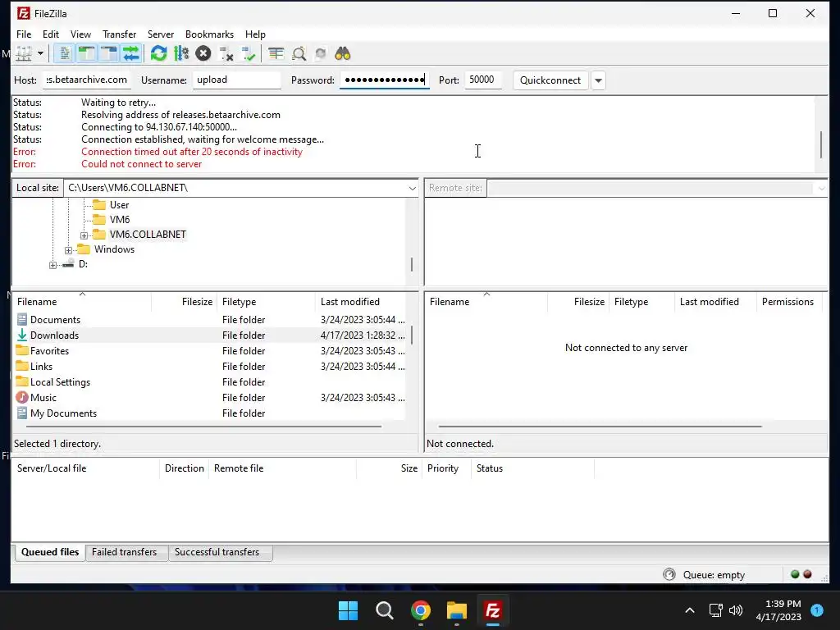This screenshot has width=840, height=630.
Task: Cancel the current operation
Action: coord(203,53)
